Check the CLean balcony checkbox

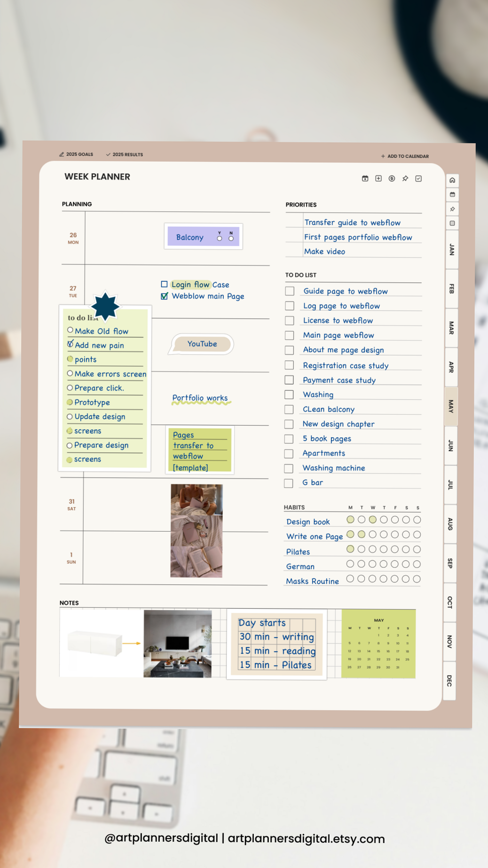pos(289,410)
